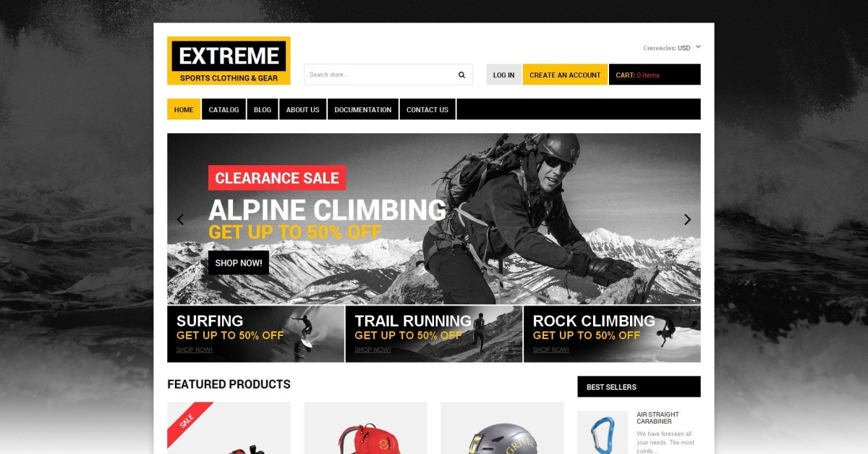The height and width of the screenshot is (454, 868).
Task: Open the Cart 0 items dropdown
Action: click(655, 75)
